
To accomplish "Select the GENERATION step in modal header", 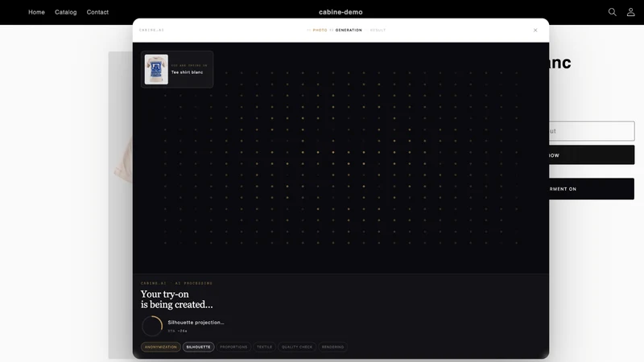I will (x=349, y=30).
